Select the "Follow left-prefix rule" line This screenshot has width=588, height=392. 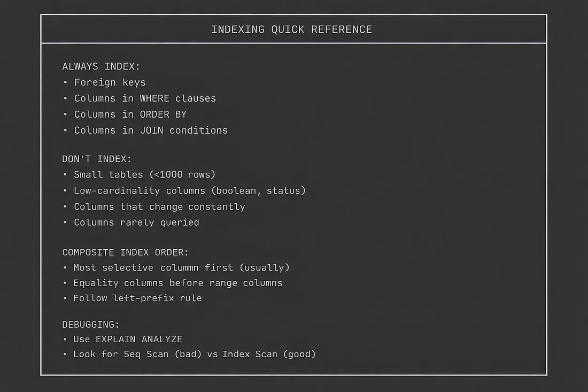point(137,298)
